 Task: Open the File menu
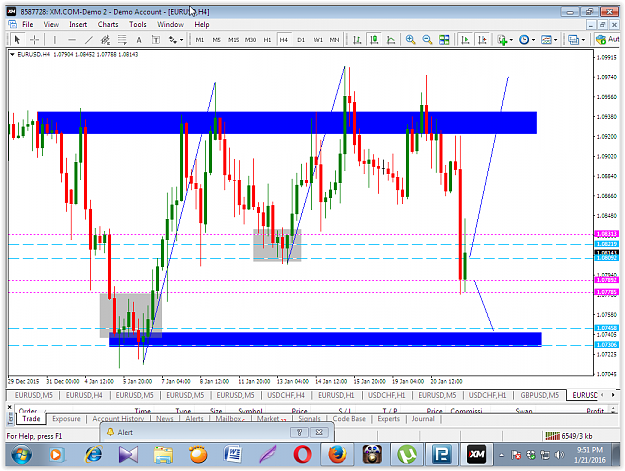click(28, 24)
